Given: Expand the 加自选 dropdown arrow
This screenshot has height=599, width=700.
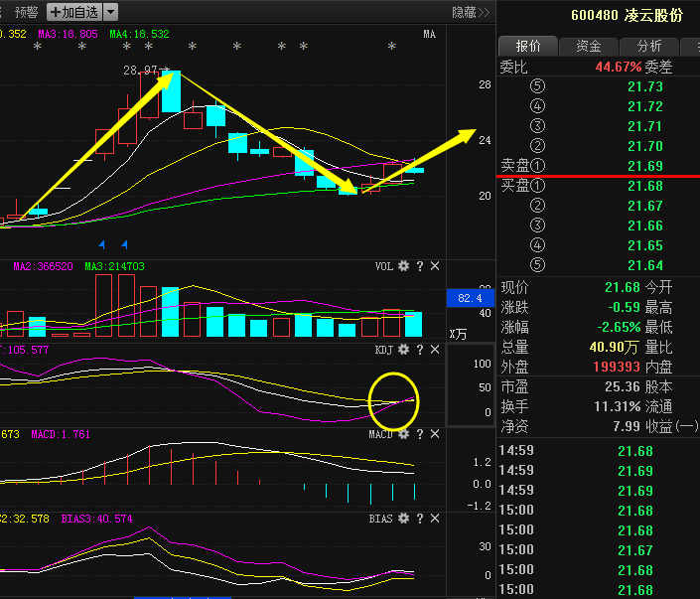Looking at the screenshot, I should pyautogui.click(x=111, y=12).
